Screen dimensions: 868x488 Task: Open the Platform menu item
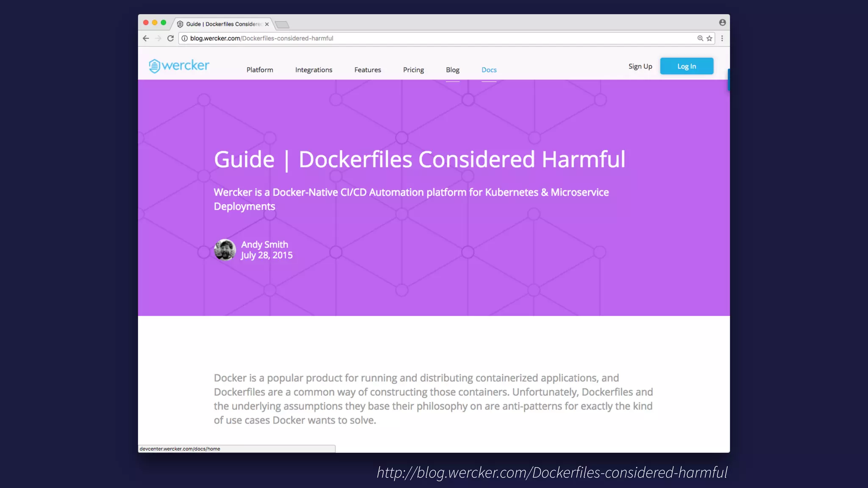(260, 70)
